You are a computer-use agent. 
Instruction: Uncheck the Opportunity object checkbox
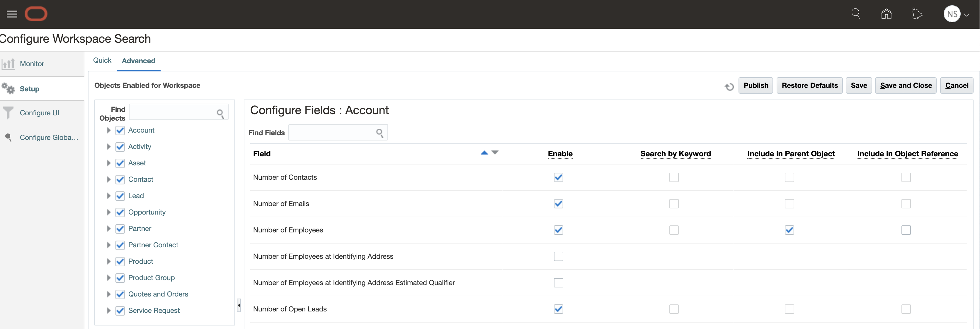120,213
